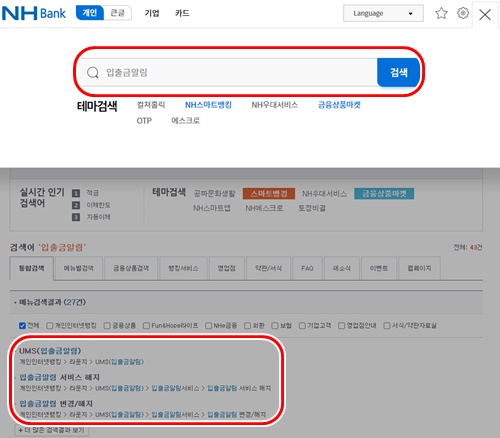The height and width of the screenshot is (438, 500).
Task: Add page to favorites with star icon
Action: coord(441,13)
